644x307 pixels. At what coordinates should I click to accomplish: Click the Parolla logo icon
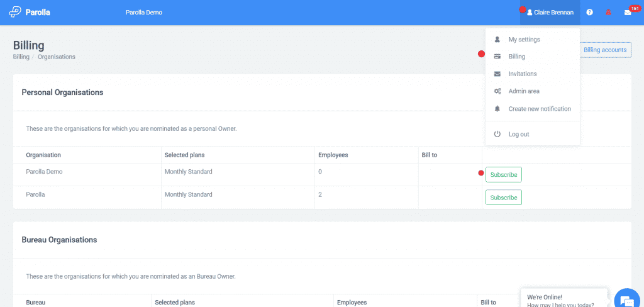15,13
